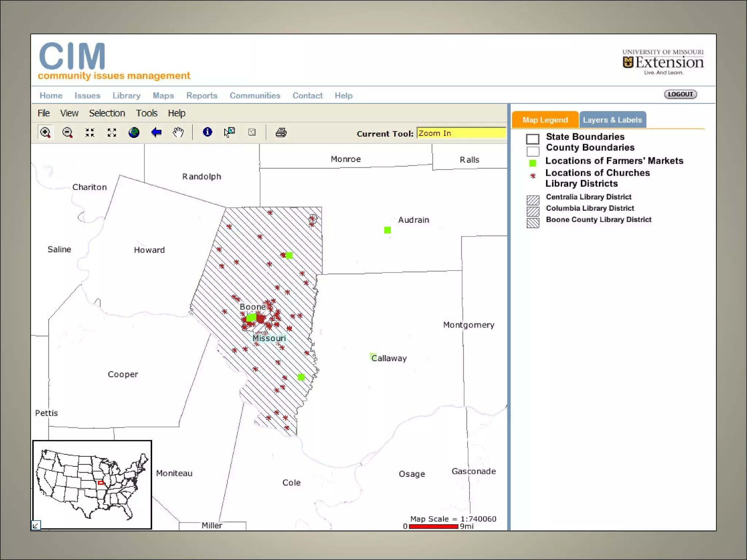This screenshot has height=560, width=747.
Task: Go back with the blue arrow
Action: point(156,132)
